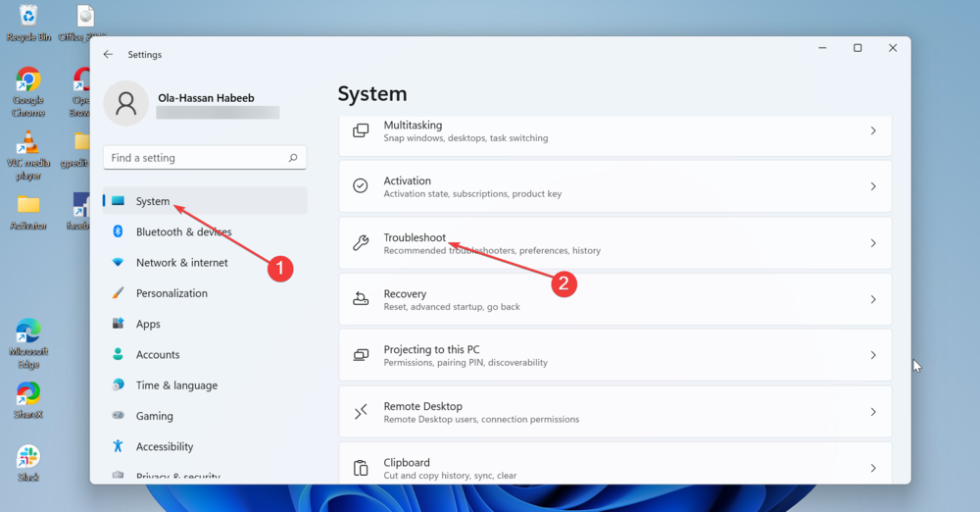This screenshot has height=512, width=980.
Task: Click 'Reset, advanced startup, go back' text
Action: [x=452, y=307]
